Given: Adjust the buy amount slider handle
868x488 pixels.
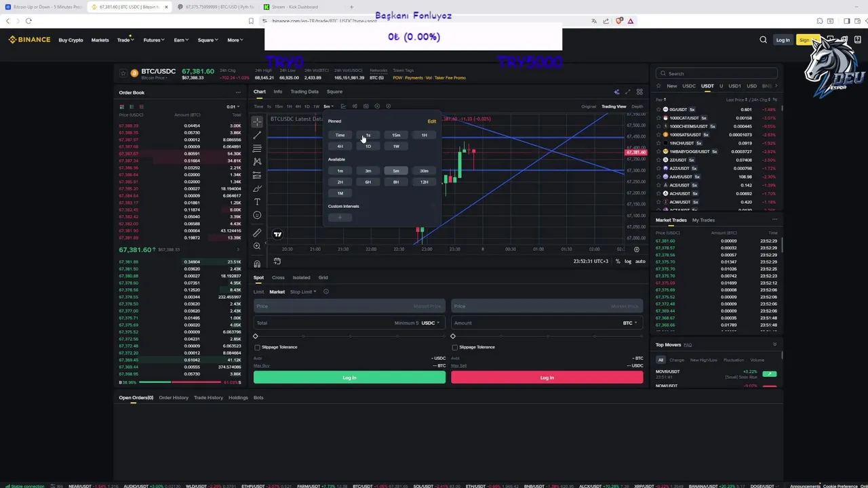Looking at the screenshot, I should (256, 336).
